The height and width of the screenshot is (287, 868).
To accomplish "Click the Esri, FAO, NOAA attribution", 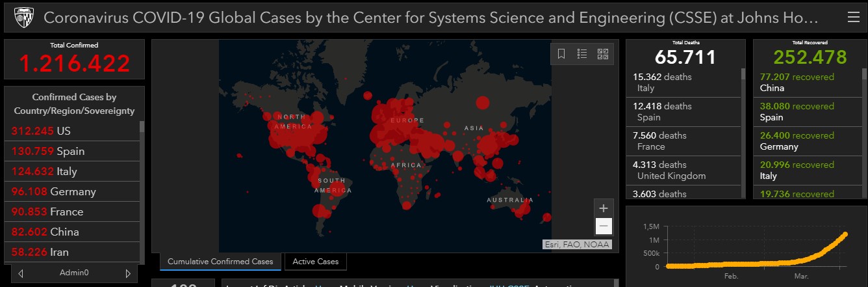I will pyautogui.click(x=577, y=245).
